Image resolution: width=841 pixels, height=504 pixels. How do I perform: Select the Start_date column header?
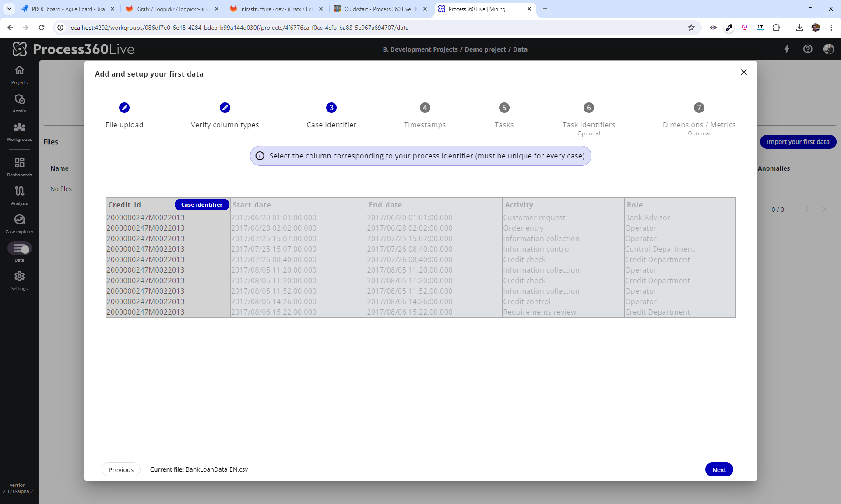[x=298, y=205]
